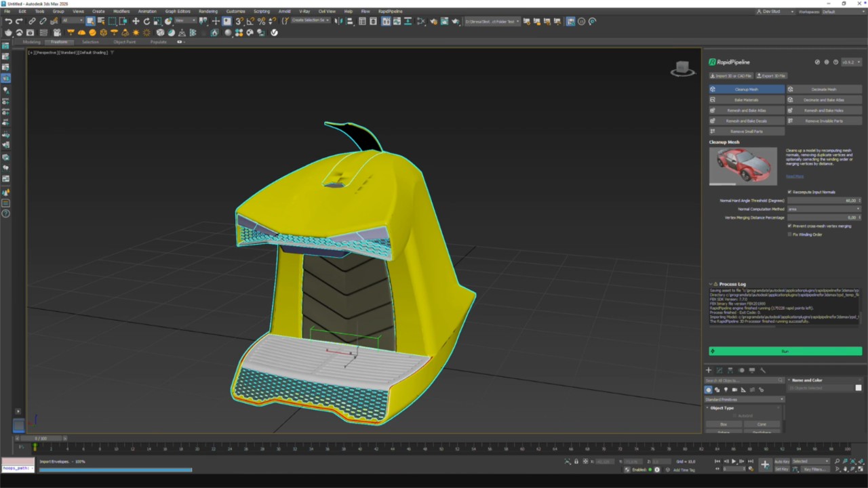This screenshot has height=488, width=868.
Task: Open Utilities wrench tab in Command Panel
Action: pos(763,370)
